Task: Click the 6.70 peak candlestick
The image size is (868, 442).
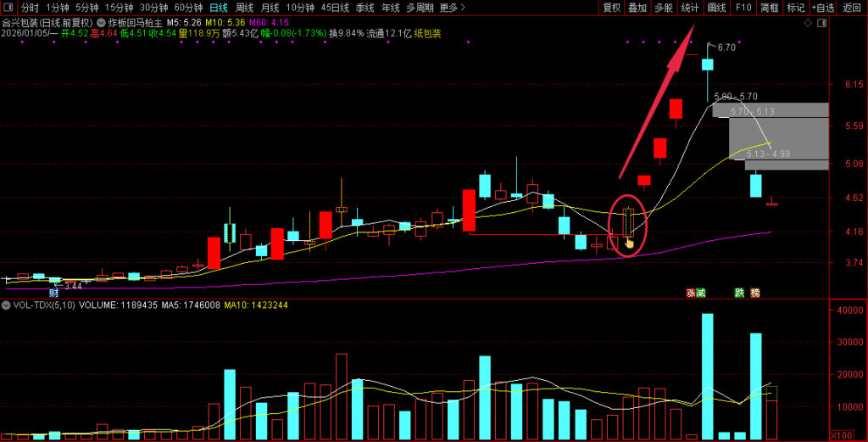Action: pyautogui.click(x=707, y=64)
